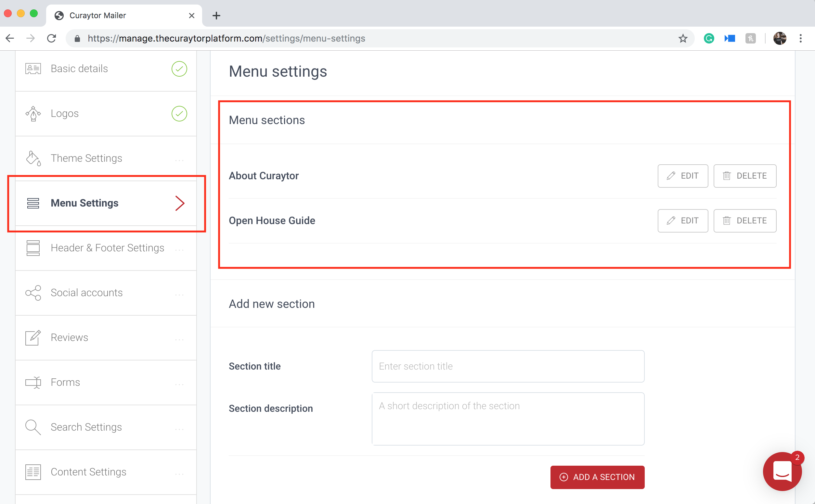The image size is (815, 504).
Task: Click the Add a Section button
Action: 597,477
